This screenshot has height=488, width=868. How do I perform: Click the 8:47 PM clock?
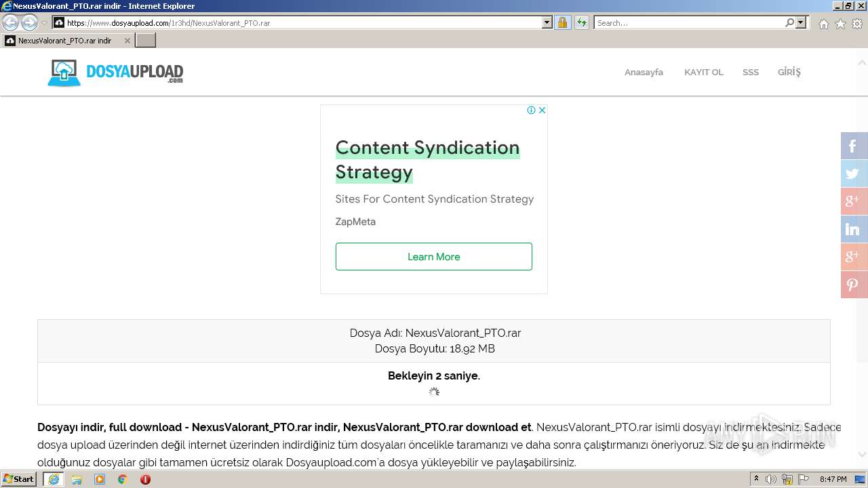pos(833,479)
